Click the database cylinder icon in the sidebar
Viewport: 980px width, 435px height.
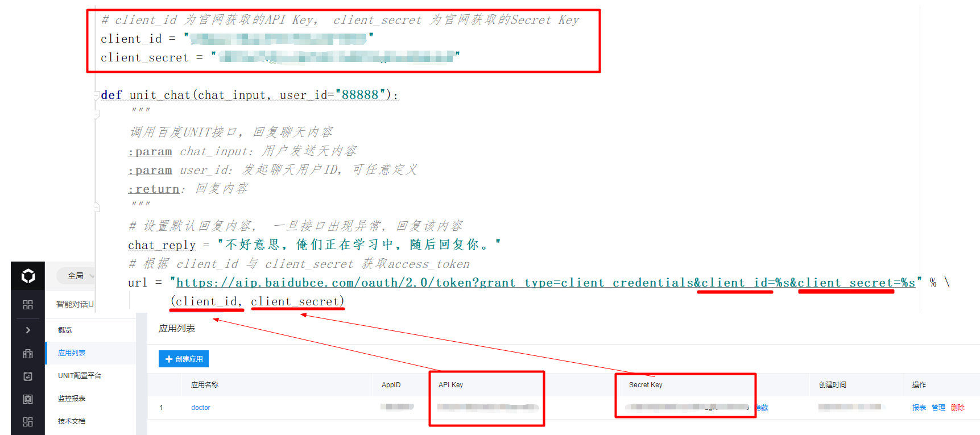[28, 376]
